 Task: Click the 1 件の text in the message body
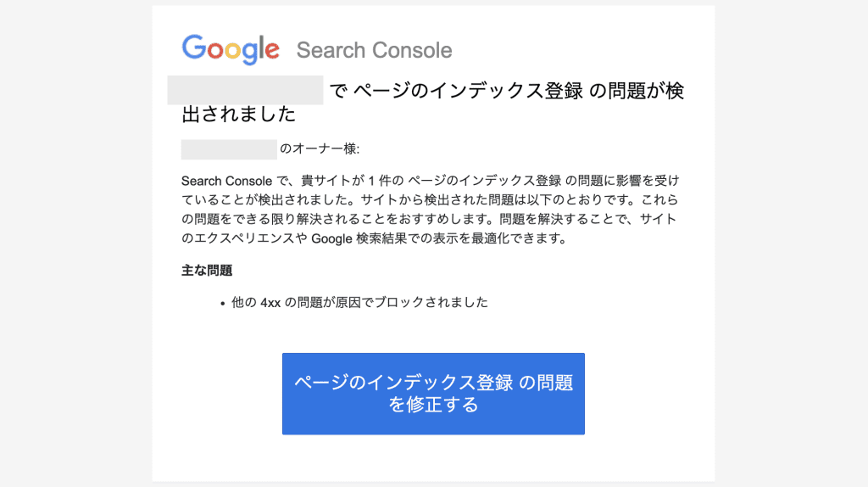387,181
